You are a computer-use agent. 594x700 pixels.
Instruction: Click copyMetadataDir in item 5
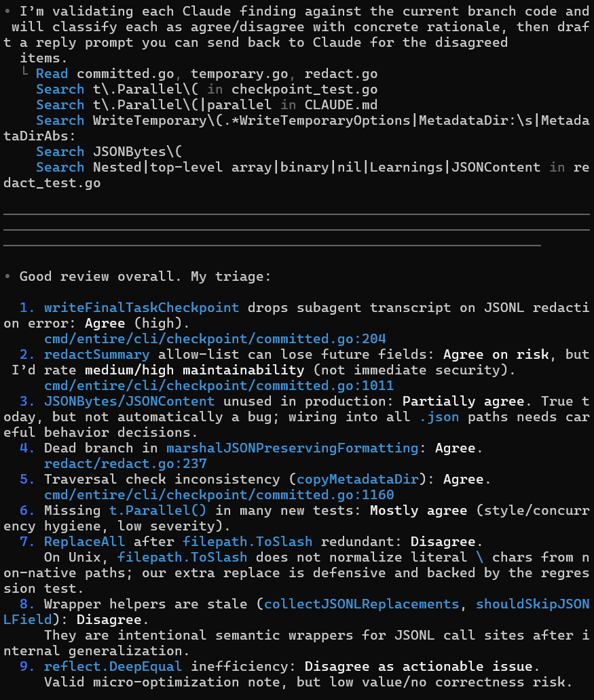tap(358, 480)
